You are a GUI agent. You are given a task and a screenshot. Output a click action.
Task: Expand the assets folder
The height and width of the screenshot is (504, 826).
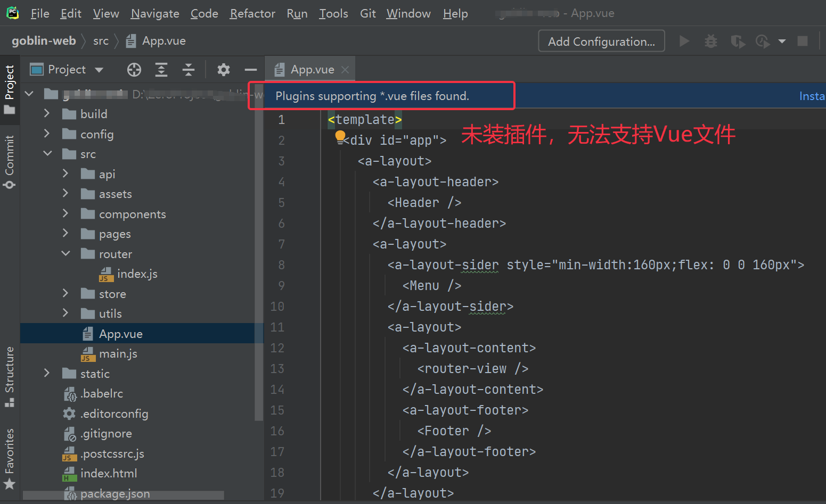[x=66, y=193]
